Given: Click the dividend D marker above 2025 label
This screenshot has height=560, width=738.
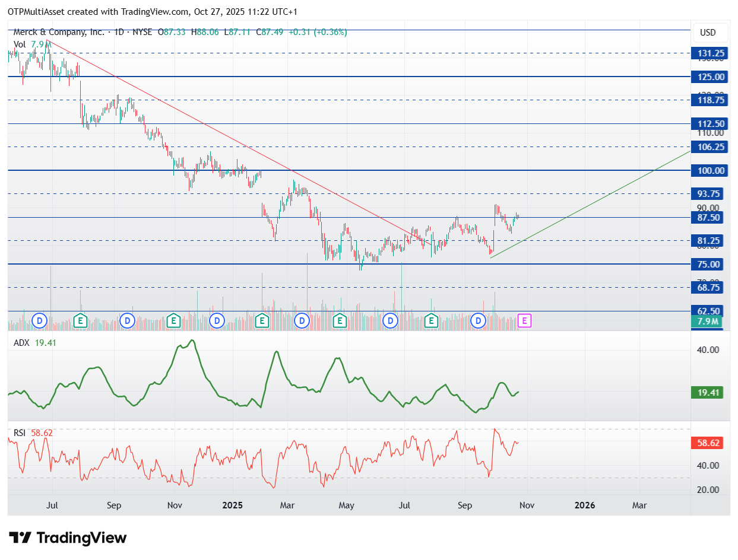Looking at the screenshot, I should click(217, 321).
